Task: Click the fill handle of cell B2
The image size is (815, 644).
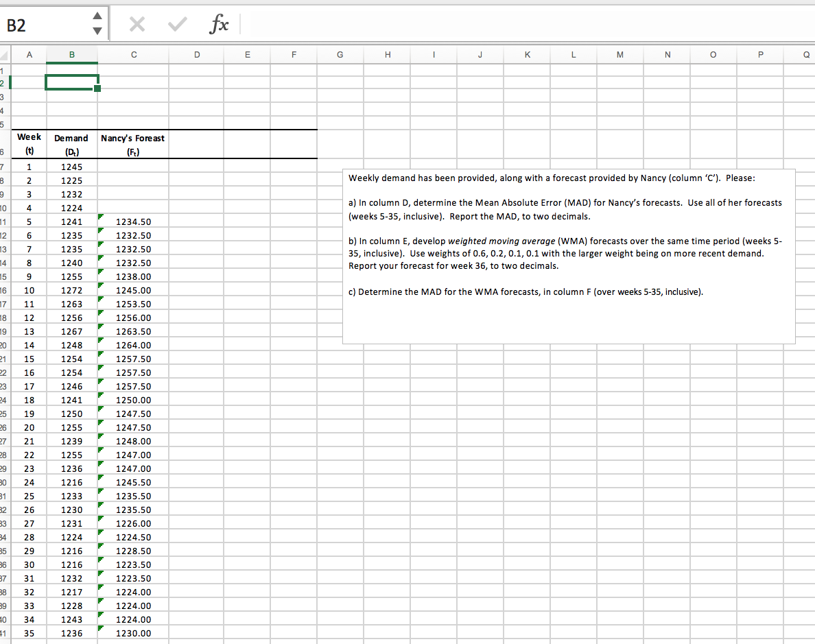Action: 97,88
